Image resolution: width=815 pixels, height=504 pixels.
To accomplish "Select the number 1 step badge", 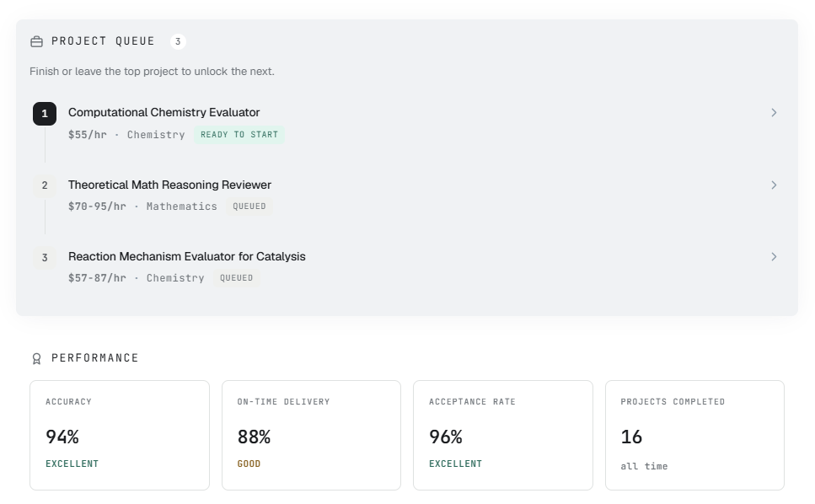I will pos(45,114).
